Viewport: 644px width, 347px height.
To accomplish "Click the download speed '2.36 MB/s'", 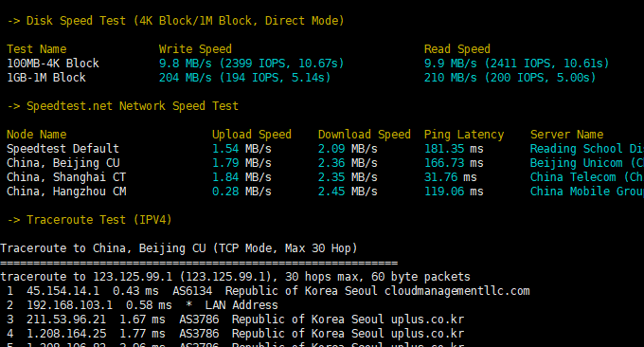I will click(348, 163).
